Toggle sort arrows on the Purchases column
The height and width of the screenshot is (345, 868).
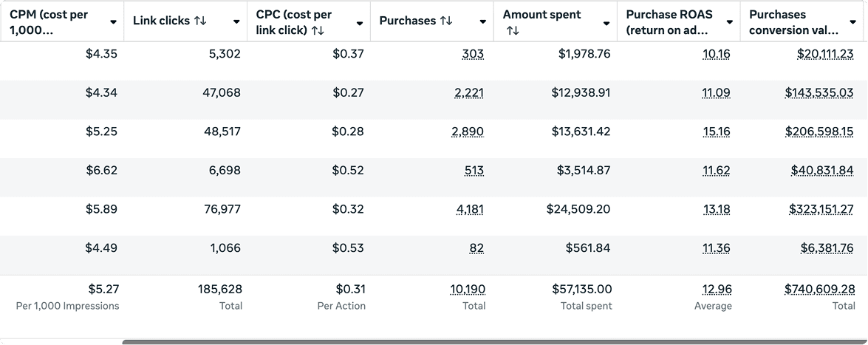pyautogui.click(x=445, y=21)
